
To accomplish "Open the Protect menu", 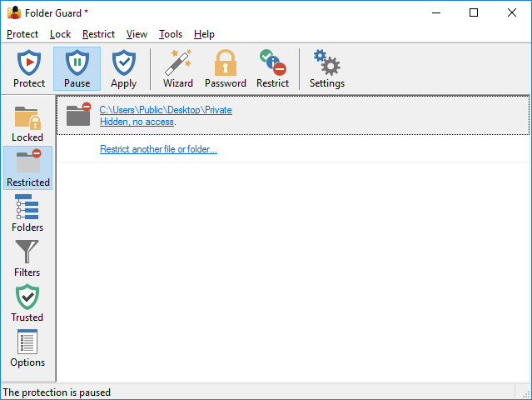I will [22, 34].
